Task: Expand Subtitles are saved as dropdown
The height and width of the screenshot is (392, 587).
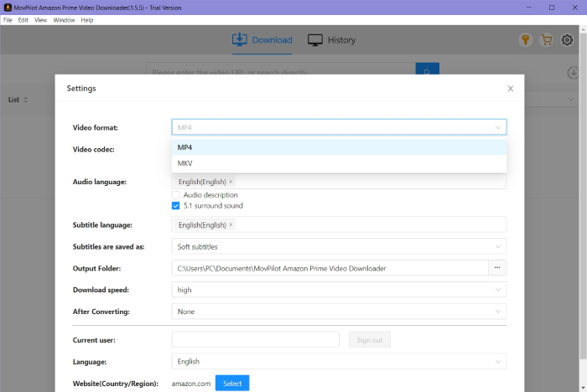Action: click(339, 246)
